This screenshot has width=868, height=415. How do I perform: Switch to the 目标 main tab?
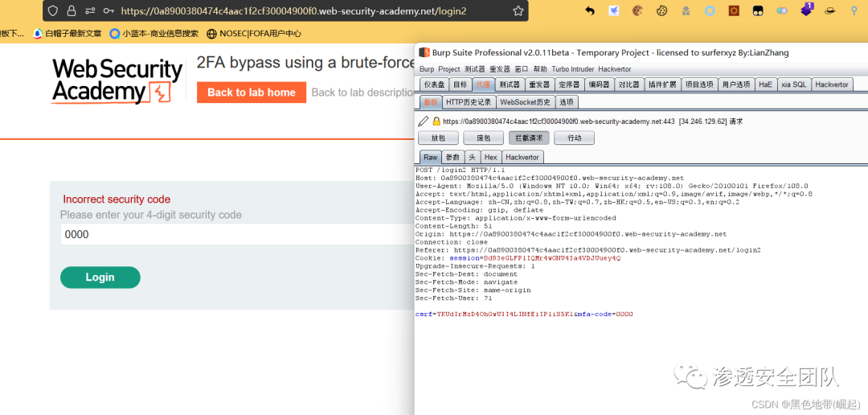460,84
